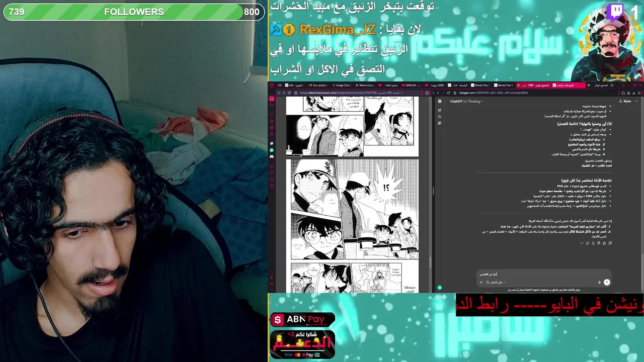The width and height of the screenshot is (644, 362).
Task: Reload the ChatGPT pane
Action: pyautogui.click(x=448, y=93)
